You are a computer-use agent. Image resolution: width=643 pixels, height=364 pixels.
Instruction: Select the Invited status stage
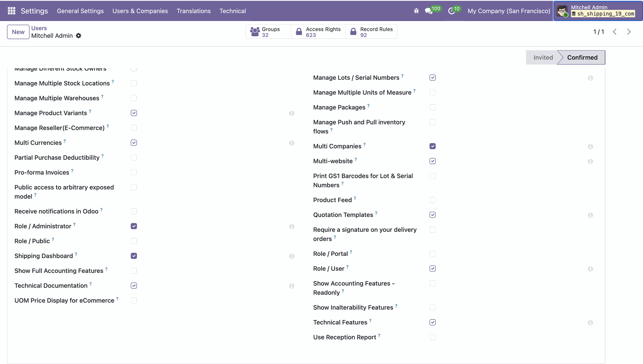(x=543, y=58)
